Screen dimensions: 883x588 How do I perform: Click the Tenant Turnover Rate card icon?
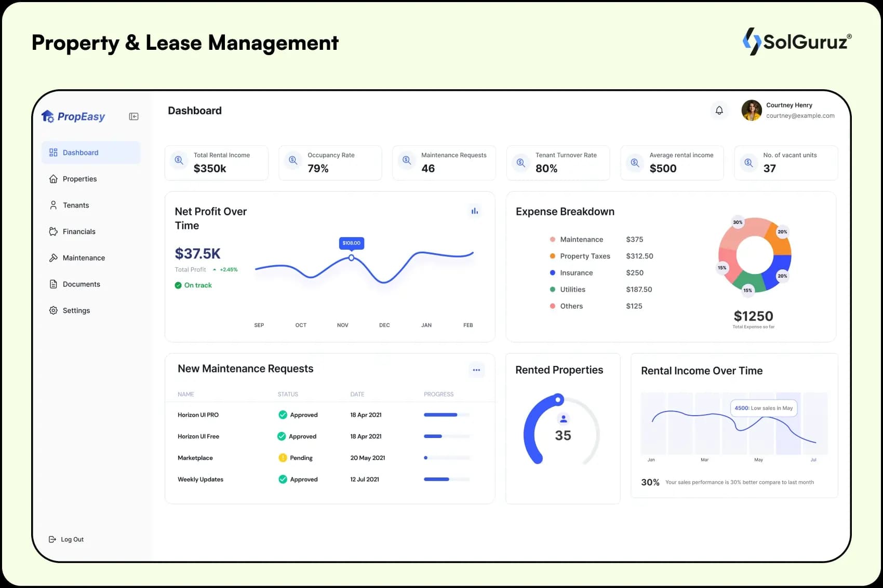(520, 163)
